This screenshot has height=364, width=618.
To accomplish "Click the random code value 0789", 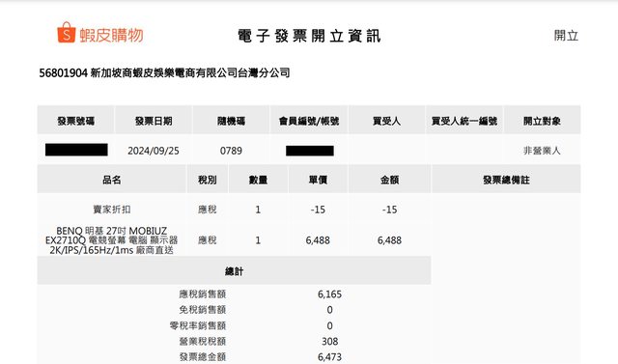I will pyautogui.click(x=231, y=151).
